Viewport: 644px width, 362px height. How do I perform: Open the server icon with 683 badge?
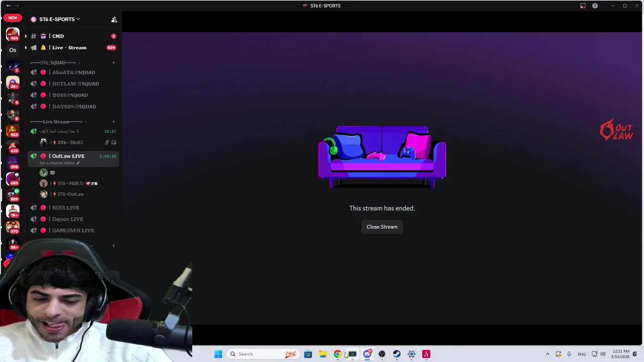click(13, 178)
